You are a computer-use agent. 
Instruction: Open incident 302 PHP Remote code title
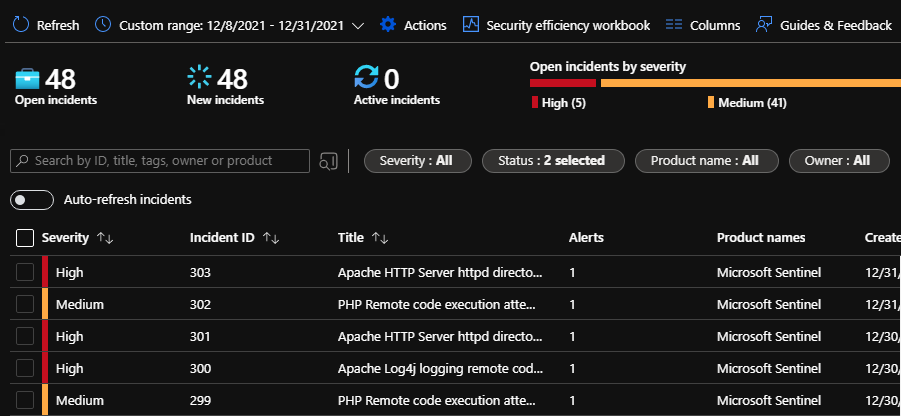[437, 304]
